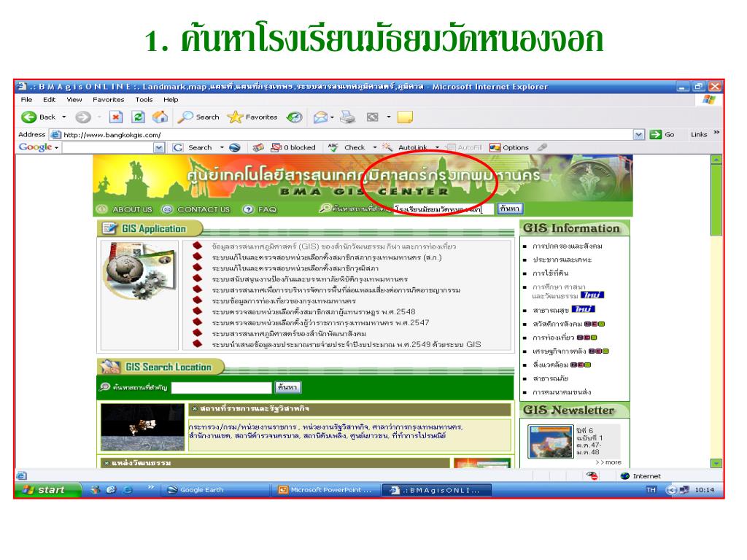This screenshot has height=560, width=747.
Task: Open the address bar dropdown arrow
Action: [639, 135]
